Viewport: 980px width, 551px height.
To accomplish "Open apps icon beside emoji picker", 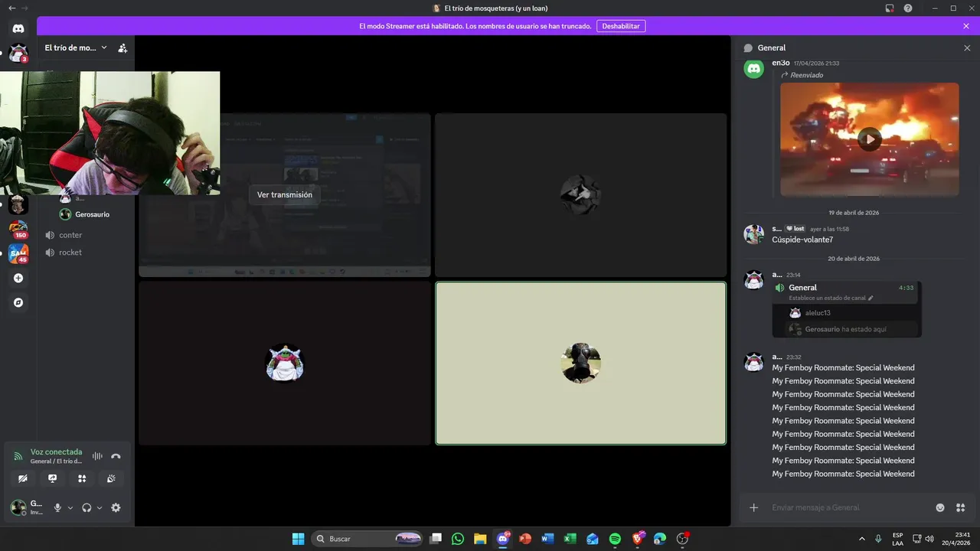I will 960,507.
